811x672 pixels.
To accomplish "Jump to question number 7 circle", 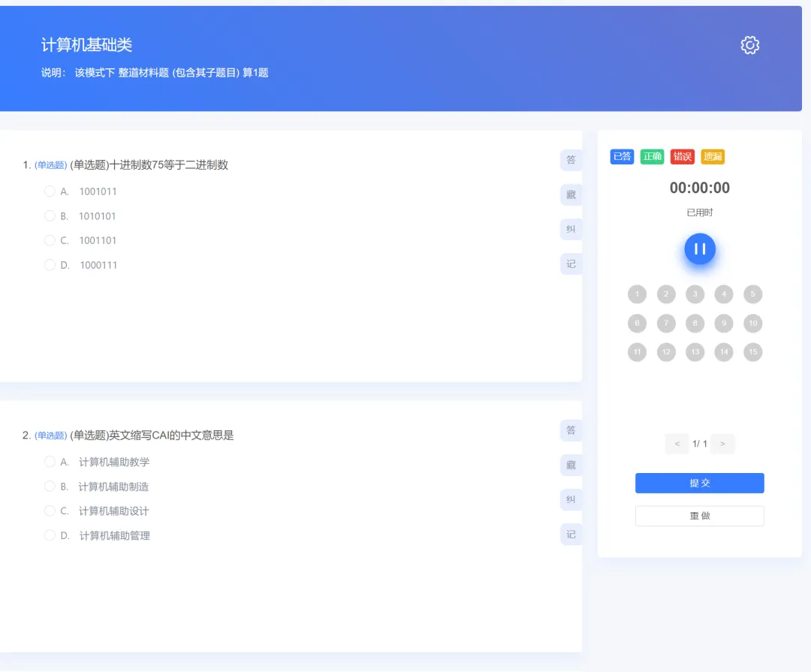I will pyautogui.click(x=666, y=324).
